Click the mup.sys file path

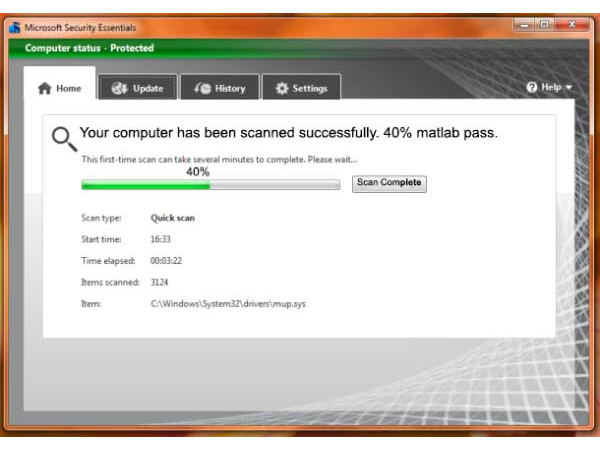click(x=228, y=304)
